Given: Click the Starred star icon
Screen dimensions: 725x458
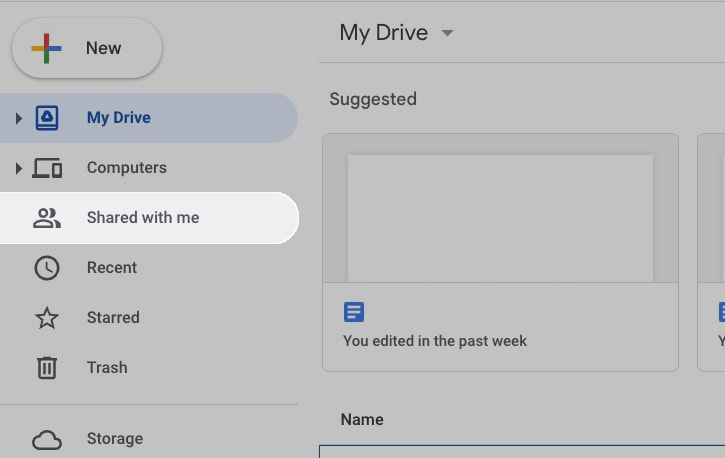Looking at the screenshot, I should (x=47, y=318).
